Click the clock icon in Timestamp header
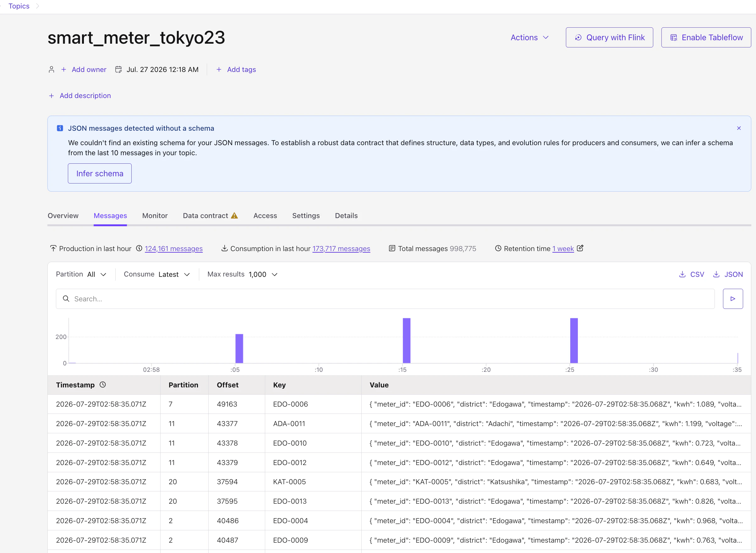 [103, 385]
